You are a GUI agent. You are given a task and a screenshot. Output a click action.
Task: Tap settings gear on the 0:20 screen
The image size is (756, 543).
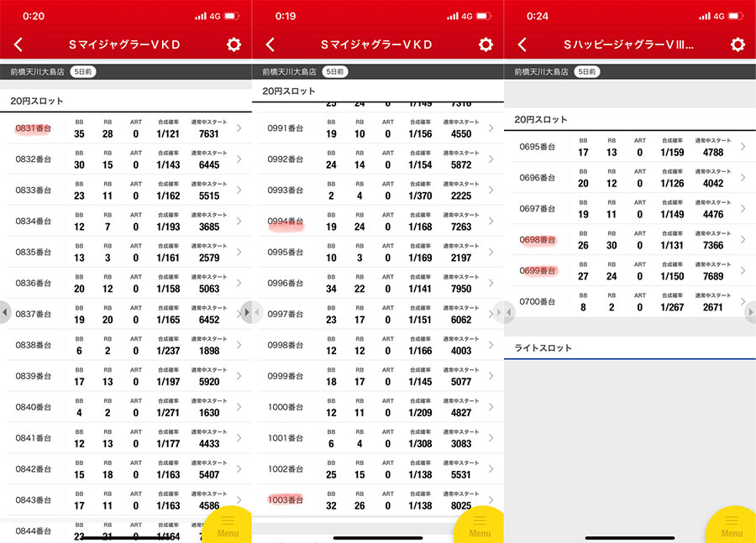(x=234, y=45)
